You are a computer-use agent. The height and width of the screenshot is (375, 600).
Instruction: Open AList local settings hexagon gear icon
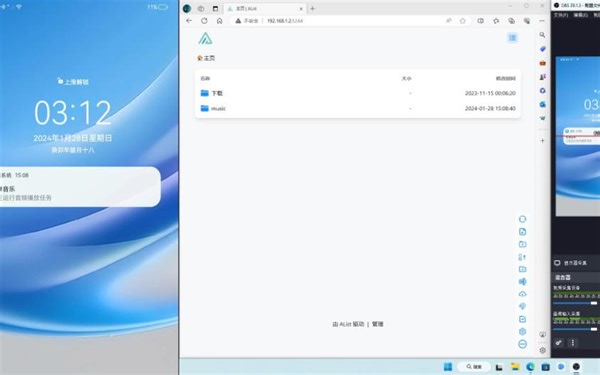pyautogui.click(x=522, y=331)
